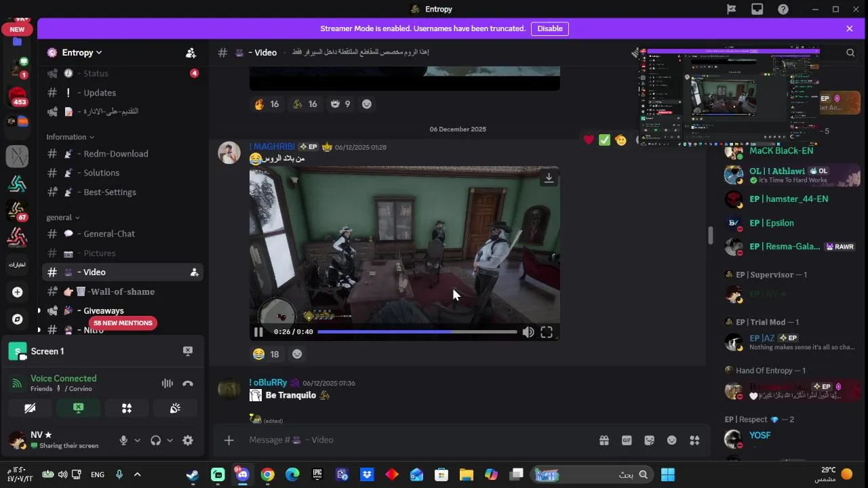This screenshot has height=488, width=868.
Task: Seek on the video progress bar
Action: [417, 332]
